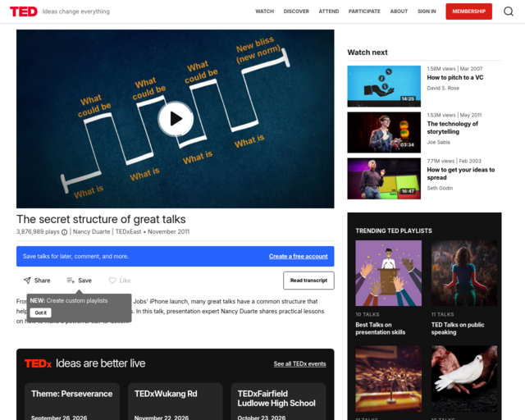This screenshot has width=525, height=420.
Task: Click the red MEMBERSHIP button
Action: click(x=468, y=11)
